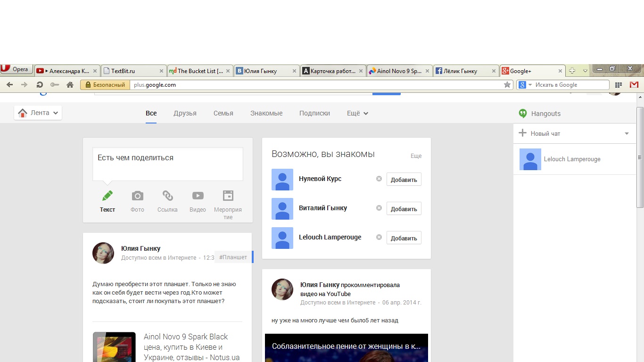Open the apps grid icon in toolbar
The height and width of the screenshot is (362, 644).
pyautogui.click(x=619, y=85)
